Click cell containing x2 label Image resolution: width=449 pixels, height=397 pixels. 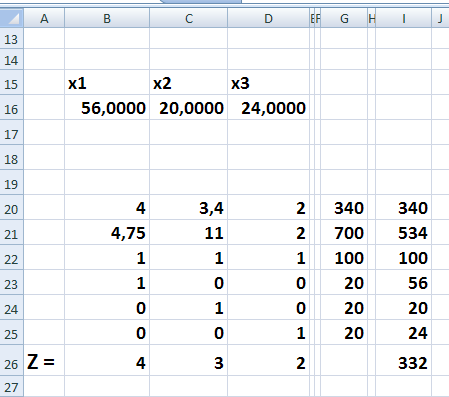click(x=189, y=83)
